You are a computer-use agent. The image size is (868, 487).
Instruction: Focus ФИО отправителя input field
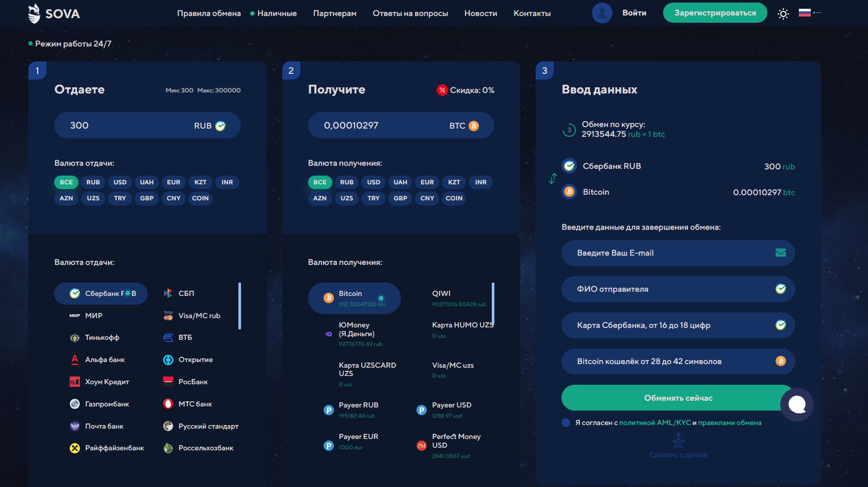(x=678, y=289)
